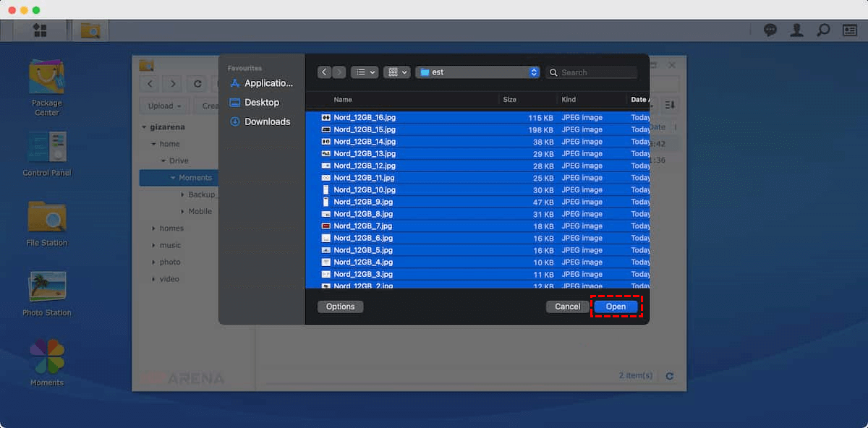Open the Package Center desktop icon
Screen dimensions: 868x428
(x=46, y=87)
